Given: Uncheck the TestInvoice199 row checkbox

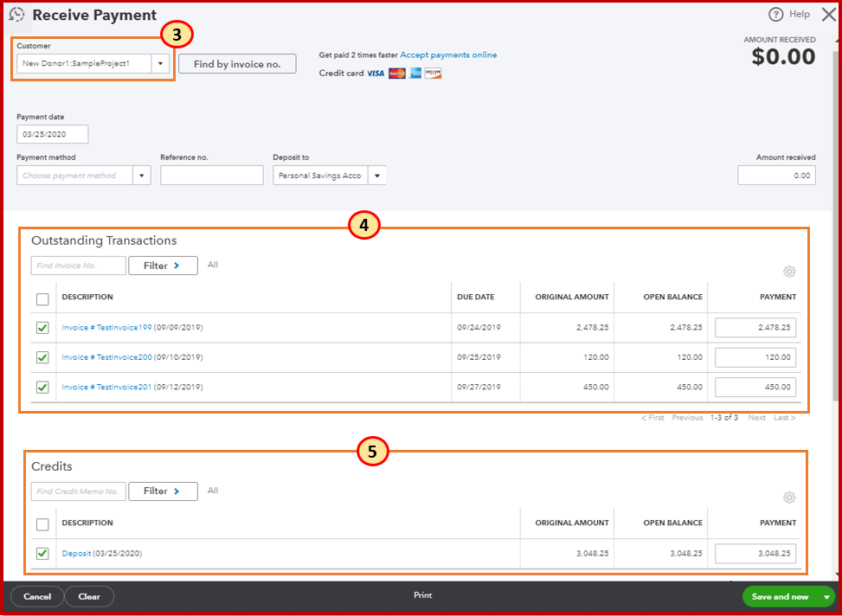Looking at the screenshot, I should click(x=42, y=328).
